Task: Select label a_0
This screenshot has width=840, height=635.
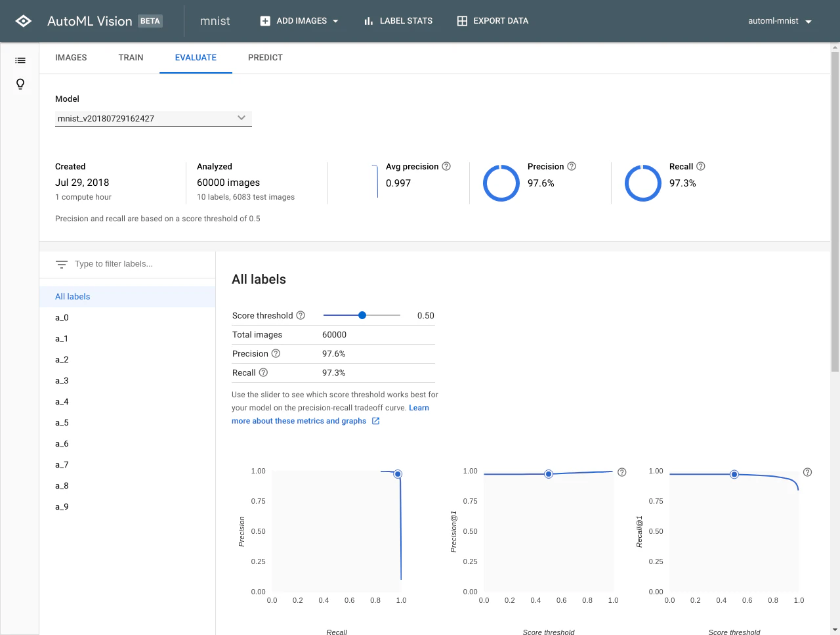Action: coord(127,318)
